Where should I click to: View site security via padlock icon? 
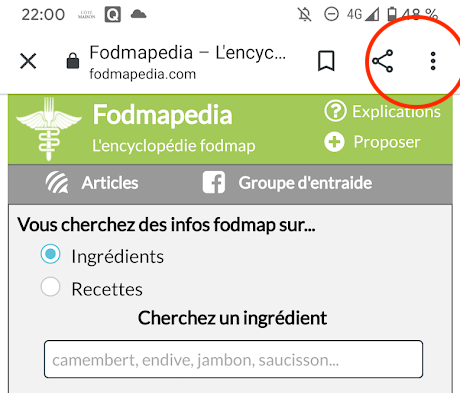tap(73, 61)
